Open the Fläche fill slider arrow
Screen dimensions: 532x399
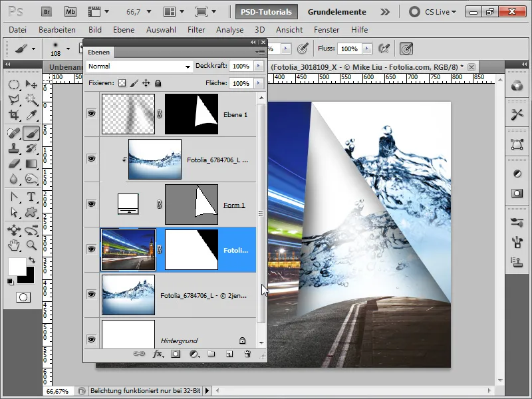click(259, 83)
